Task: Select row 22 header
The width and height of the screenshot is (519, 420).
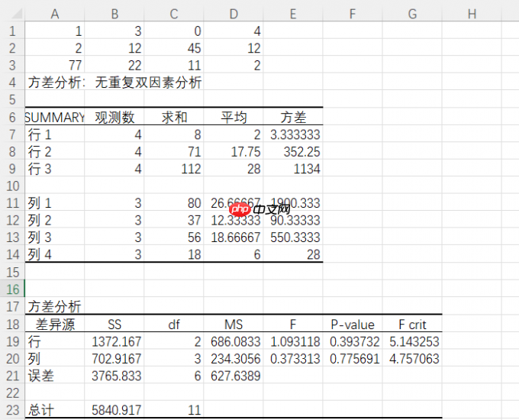Action: tap(12, 393)
